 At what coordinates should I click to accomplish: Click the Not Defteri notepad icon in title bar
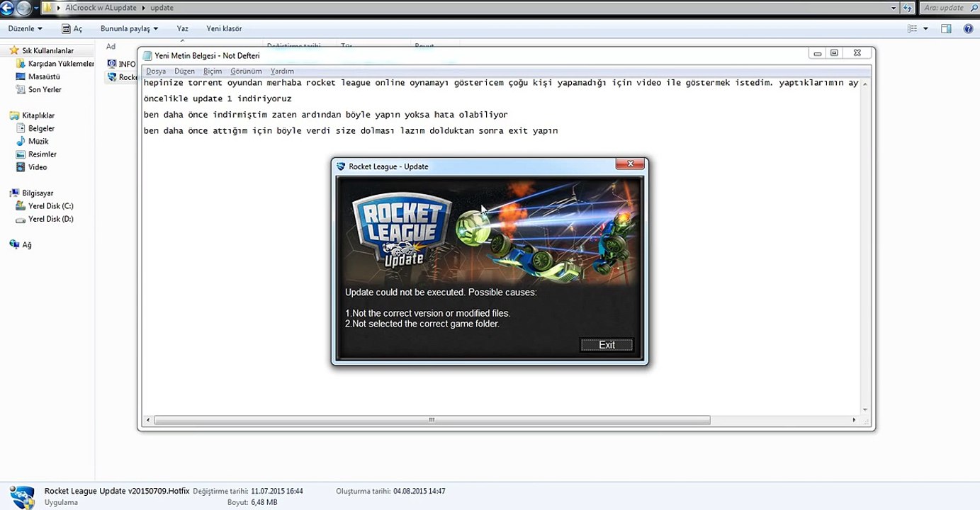147,55
